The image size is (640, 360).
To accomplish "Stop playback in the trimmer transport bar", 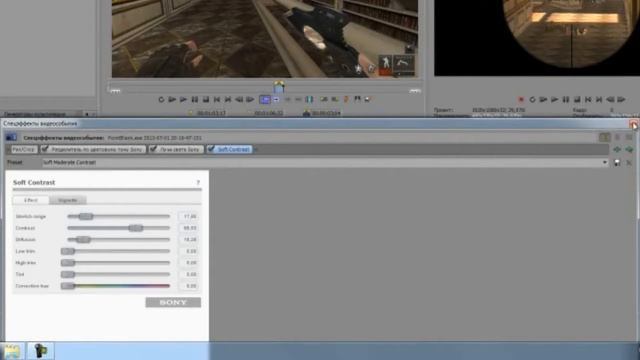I will click(x=206, y=99).
